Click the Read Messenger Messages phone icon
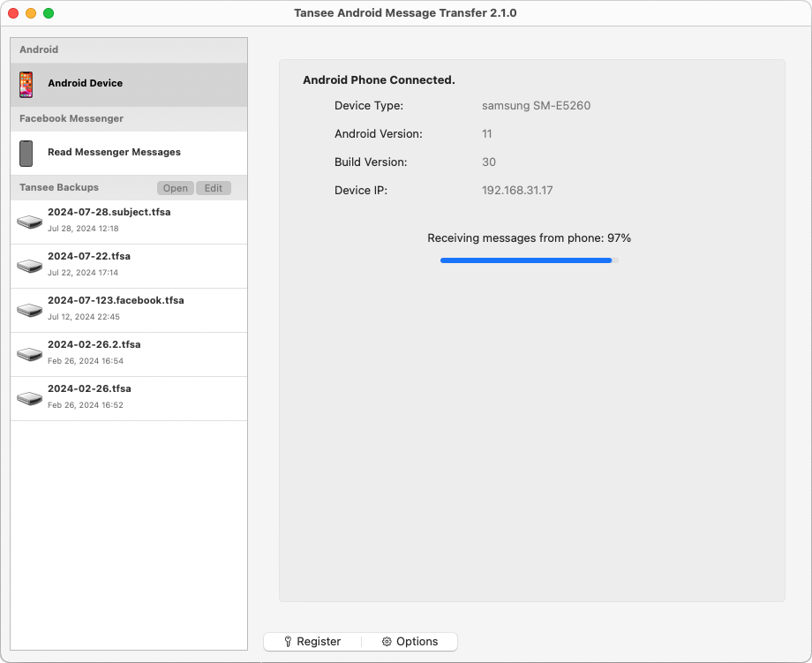Image resolution: width=812 pixels, height=663 pixels. (26, 154)
